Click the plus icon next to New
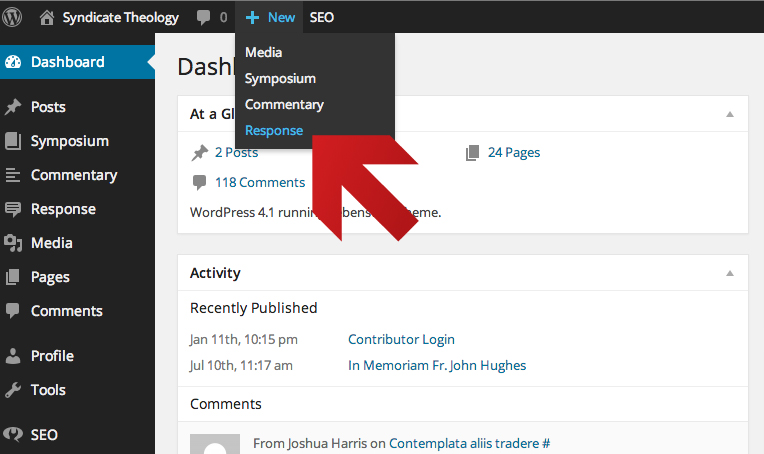The height and width of the screenshot is (454, 764). 252,18
